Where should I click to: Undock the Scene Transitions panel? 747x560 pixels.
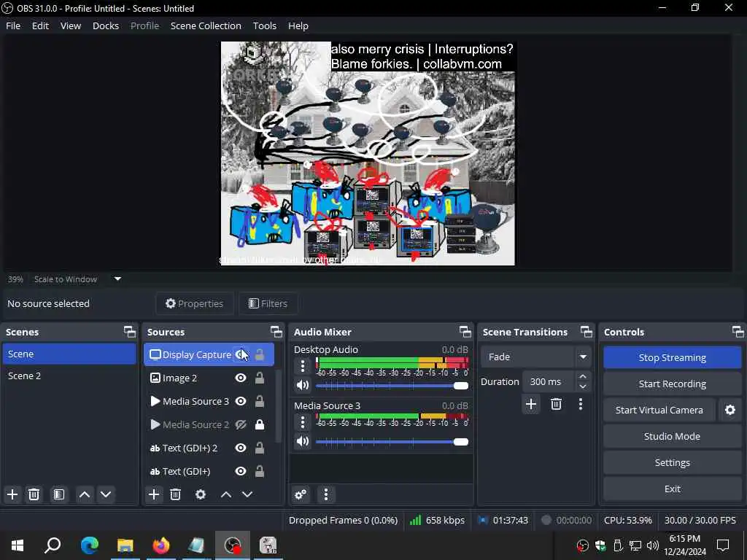click(x=586, y=332)
